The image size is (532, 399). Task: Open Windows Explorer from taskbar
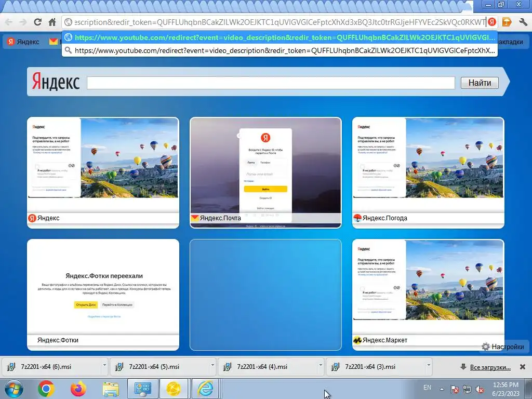click(x=111, y=389)
